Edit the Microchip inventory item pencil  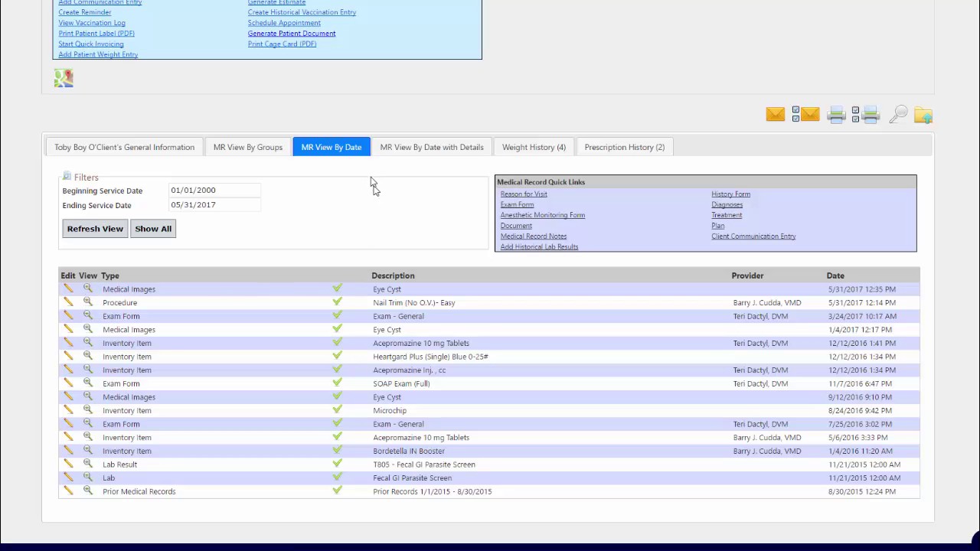68,409
